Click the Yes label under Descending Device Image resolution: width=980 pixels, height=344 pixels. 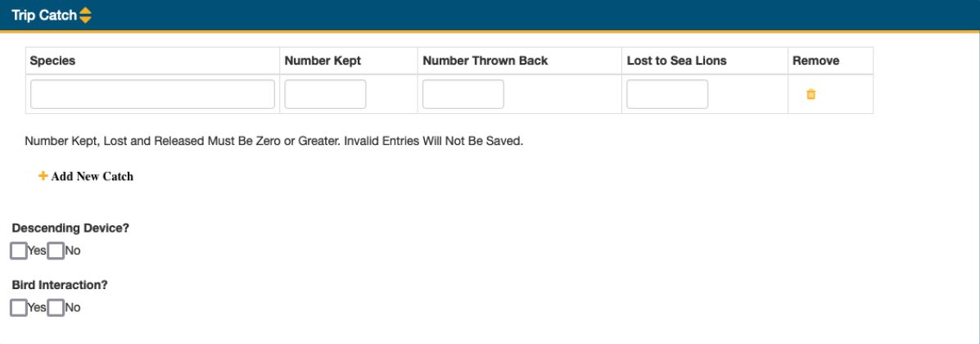37,251
